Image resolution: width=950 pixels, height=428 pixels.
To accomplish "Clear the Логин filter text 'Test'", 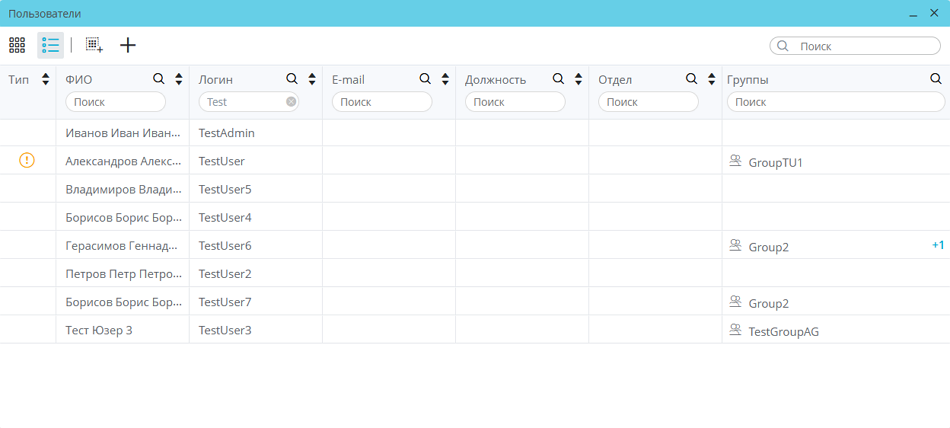I will coord(291,102).
